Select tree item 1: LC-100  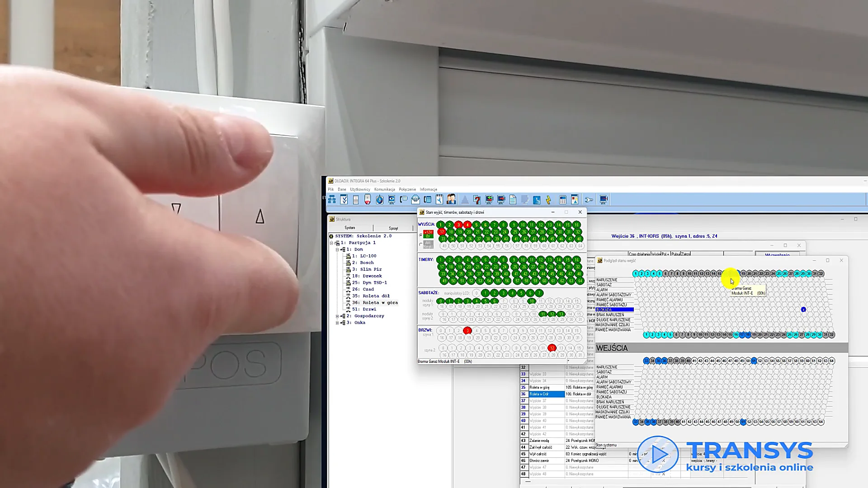[x=364, y=256]
